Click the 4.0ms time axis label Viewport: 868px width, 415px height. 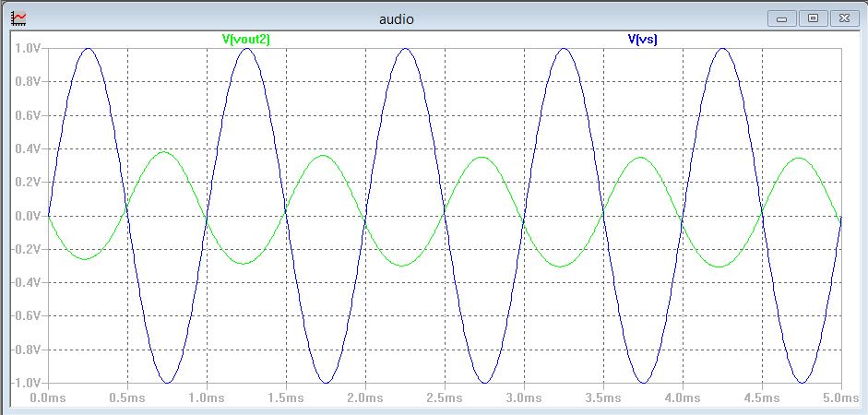click(x=683, y=397)
